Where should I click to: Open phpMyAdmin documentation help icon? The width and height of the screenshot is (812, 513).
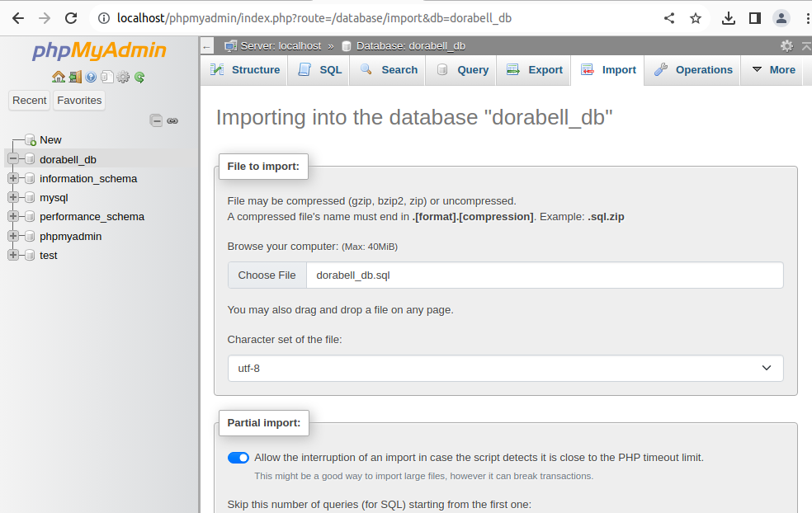click(91, 77)
